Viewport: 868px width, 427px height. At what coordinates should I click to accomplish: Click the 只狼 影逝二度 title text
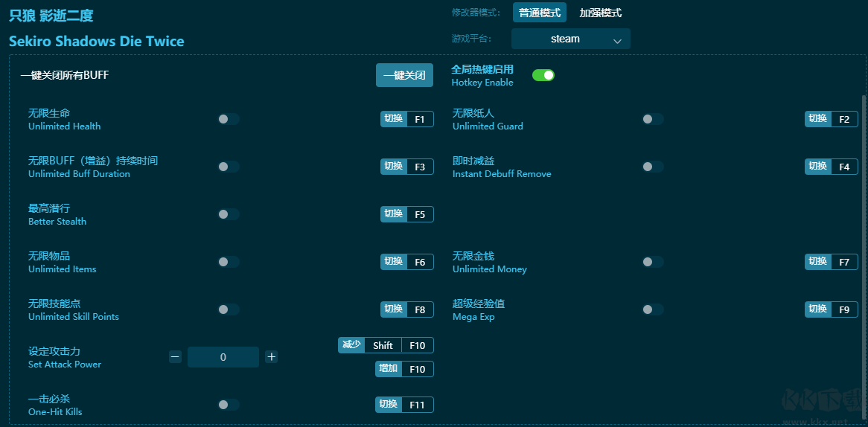51,16
